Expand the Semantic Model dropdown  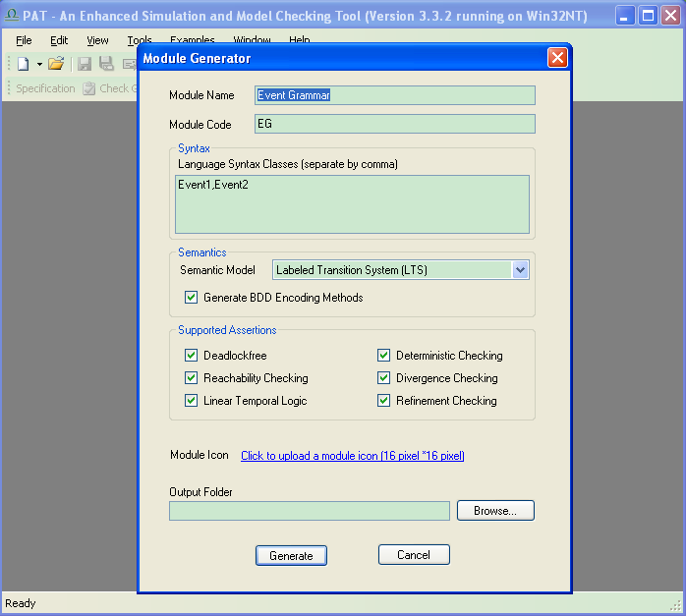click(520, 270)
